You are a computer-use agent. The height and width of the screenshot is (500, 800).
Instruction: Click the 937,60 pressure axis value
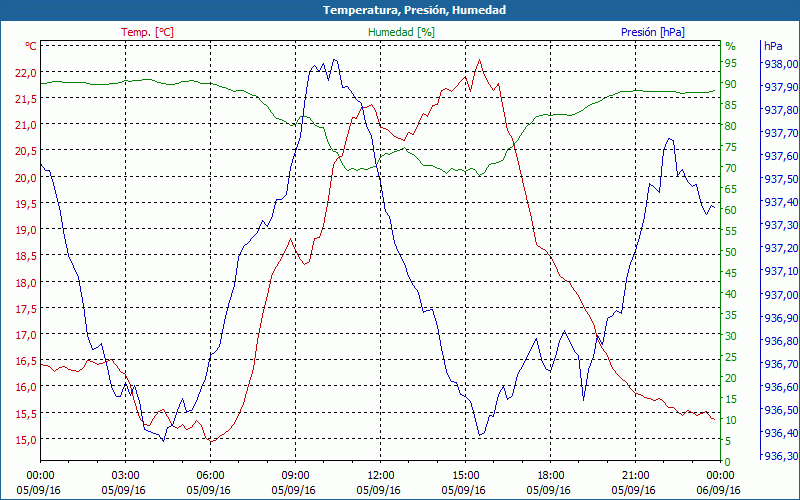coord(780,156)
